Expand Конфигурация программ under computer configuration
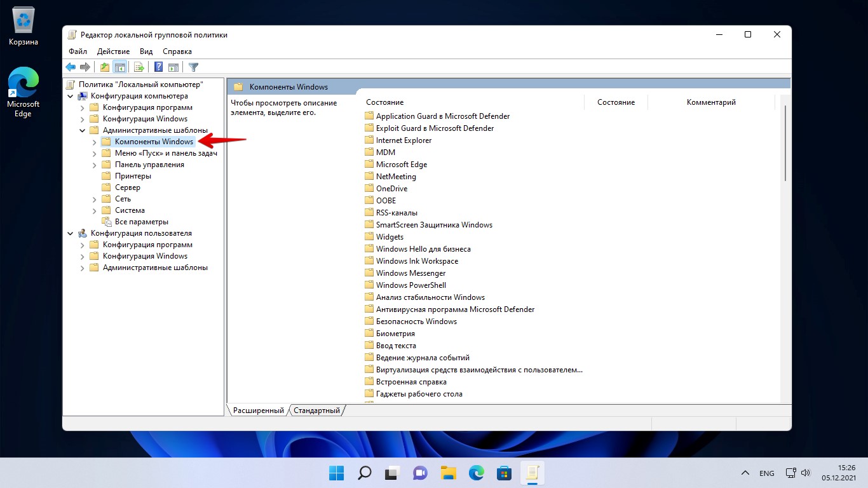 click(x=83, y=107)
